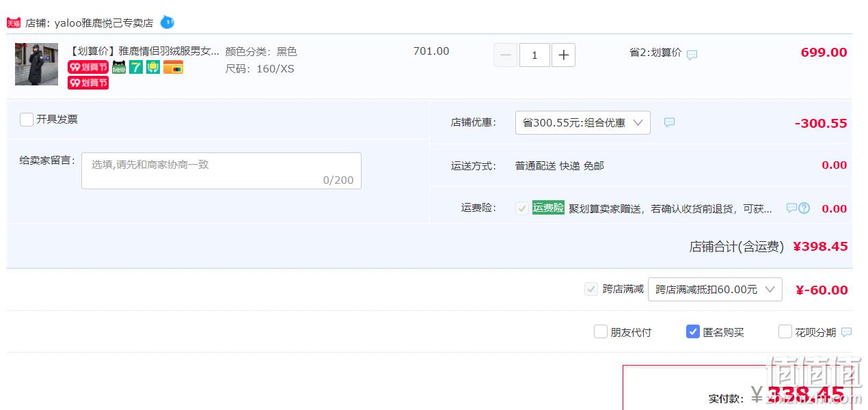The image size is (868, 410).
Task: Toggle the 运费险 checkbox
Action: 522,208
